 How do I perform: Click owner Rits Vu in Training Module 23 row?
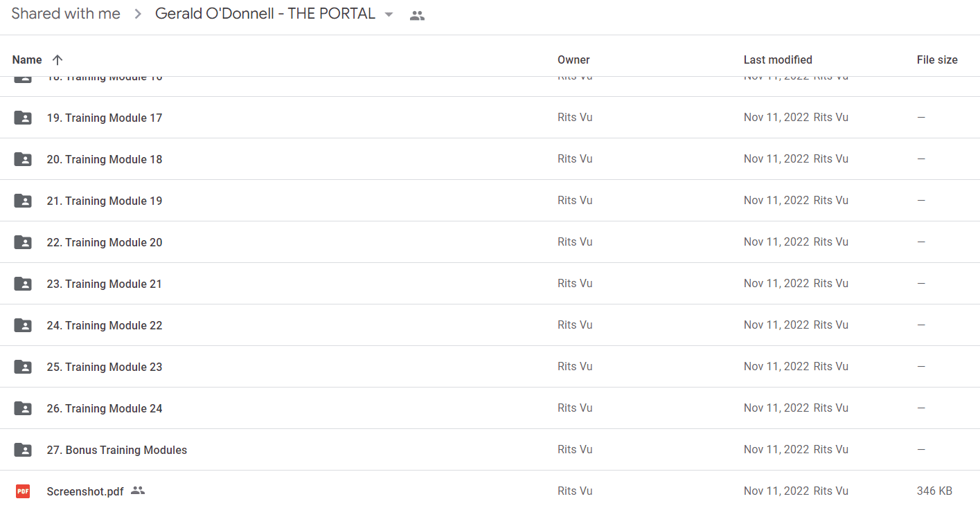[575, 367]
